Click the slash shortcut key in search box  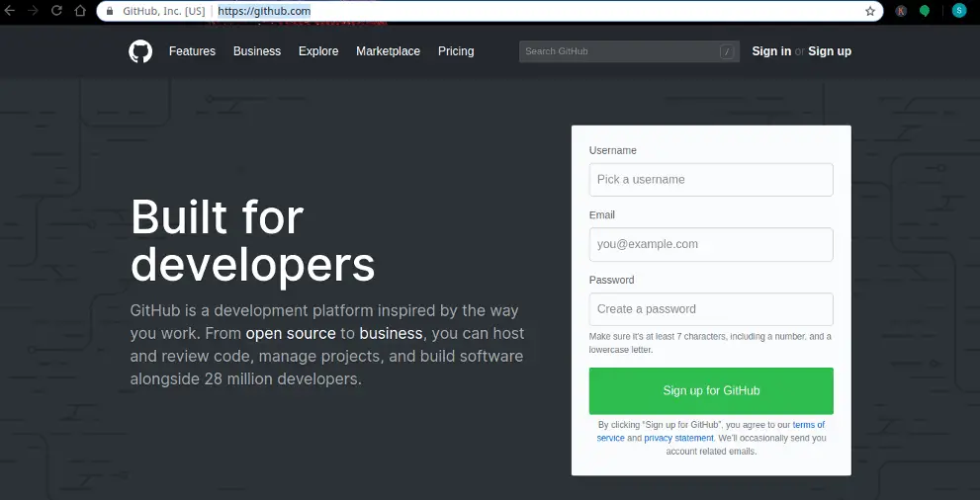pyautogui.click(x=727, y=51)
